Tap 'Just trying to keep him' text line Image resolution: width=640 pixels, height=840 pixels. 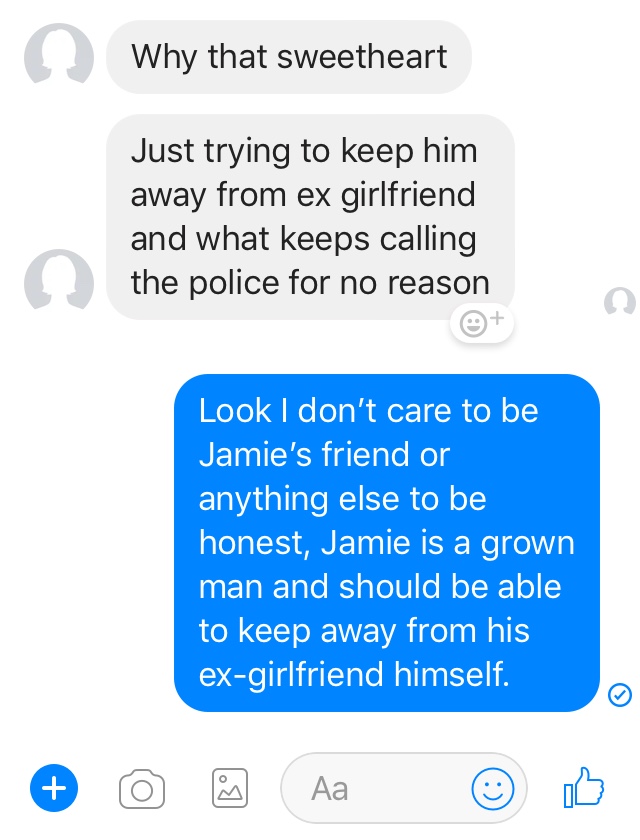[304, 151]
